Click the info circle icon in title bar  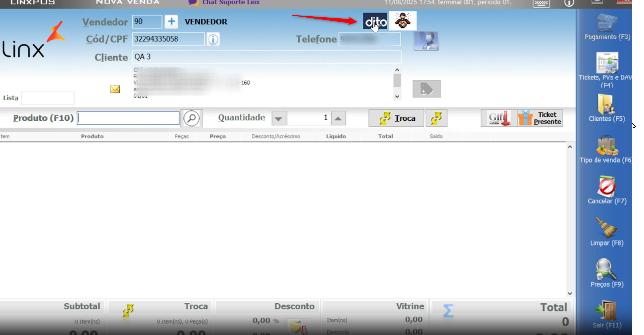pos(569,3)
